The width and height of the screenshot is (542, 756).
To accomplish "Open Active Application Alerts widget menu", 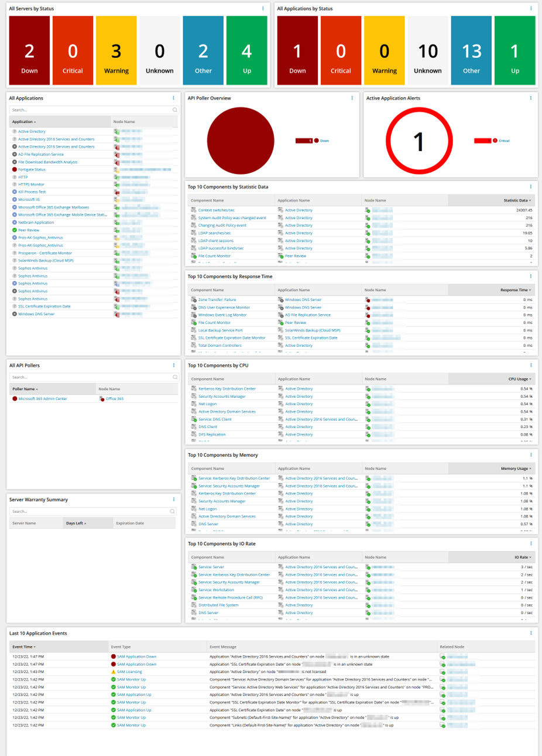I will click(x=531, y=98).
